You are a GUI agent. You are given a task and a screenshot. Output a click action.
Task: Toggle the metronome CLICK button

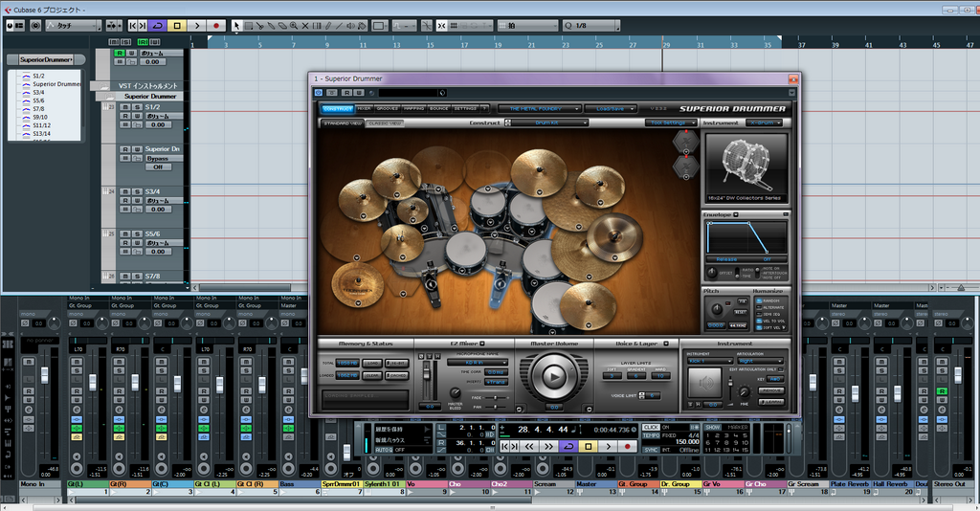pos(651,428)
